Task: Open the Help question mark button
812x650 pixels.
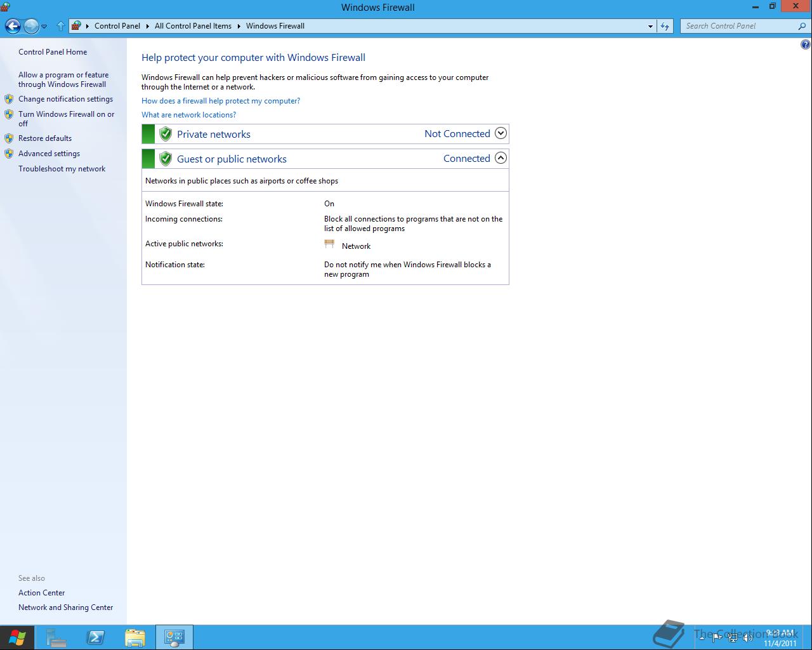Action: [x=806, y=44]
